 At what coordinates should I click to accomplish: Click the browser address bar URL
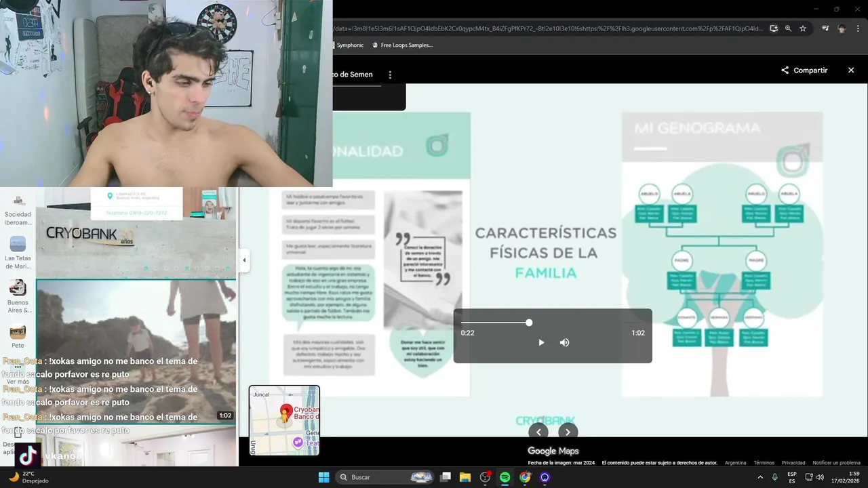point(548,28)
